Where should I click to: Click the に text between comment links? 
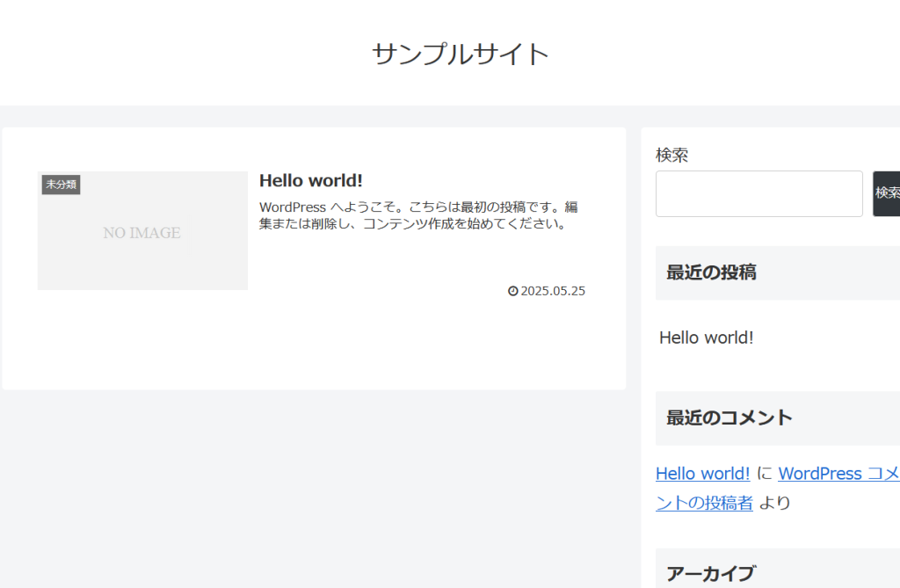pyautogui.click(x=764, y=474)
